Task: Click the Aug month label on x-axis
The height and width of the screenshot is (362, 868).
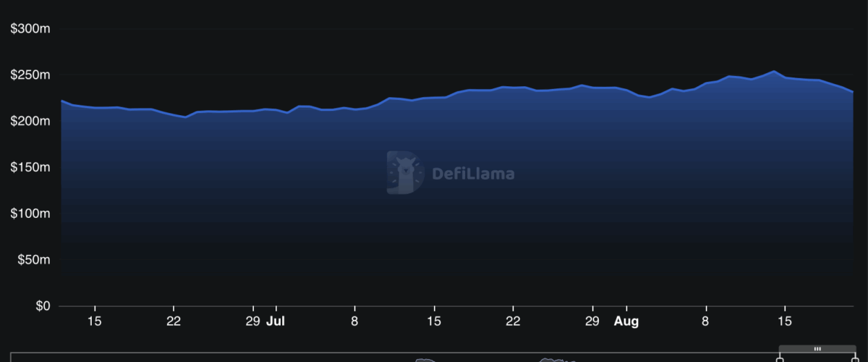Action: (626, 321)
